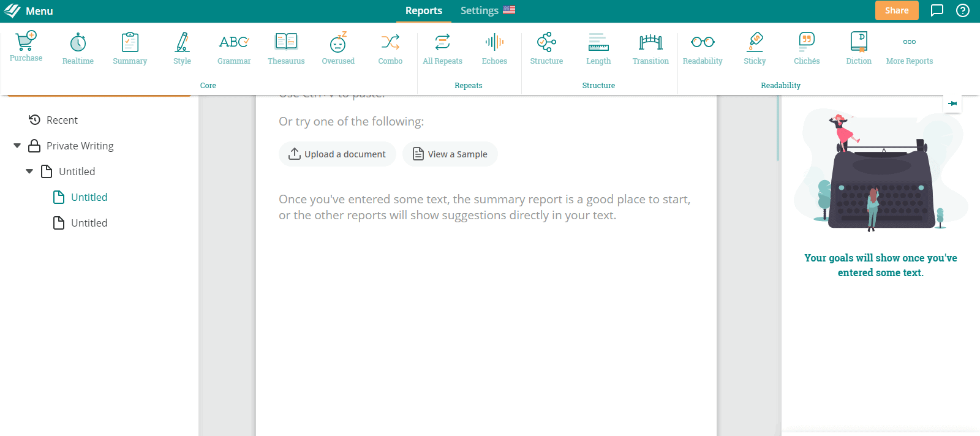980x436 pixels.
Task: Collapse the parent Untitled folder arrow
Action: (x=29, y=171)
